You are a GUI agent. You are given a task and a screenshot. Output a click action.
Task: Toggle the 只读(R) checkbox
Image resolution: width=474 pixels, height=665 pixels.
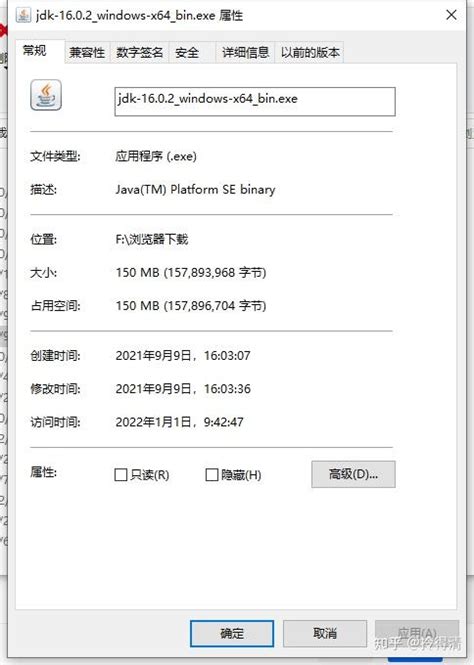pyautogui.click(x=121, y=475)
